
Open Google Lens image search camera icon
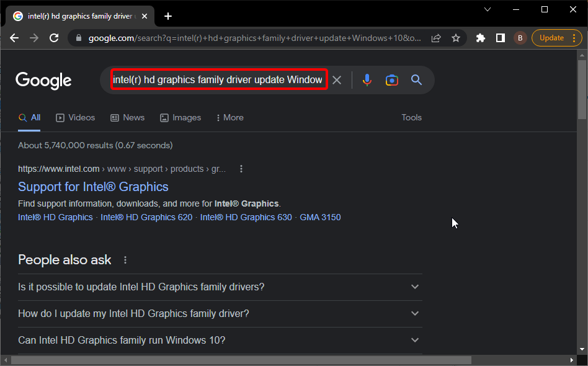[391, 80]
